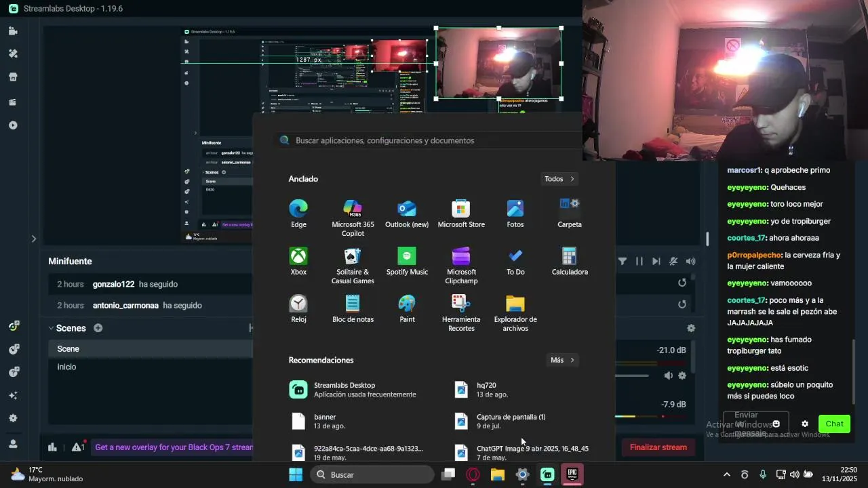Launch Spotify Music
The width and height of the screenshot is (868, 488).
(407, 261)
